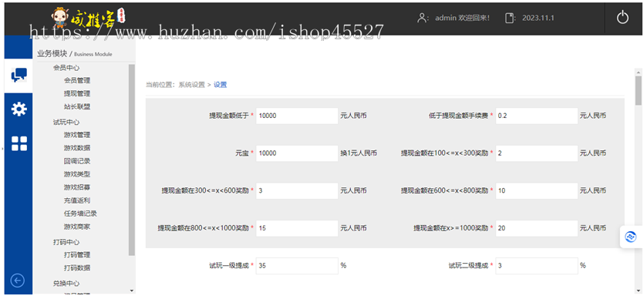
Task: Focus the 元宝 exchange rate field
Action: coord(297,153)
